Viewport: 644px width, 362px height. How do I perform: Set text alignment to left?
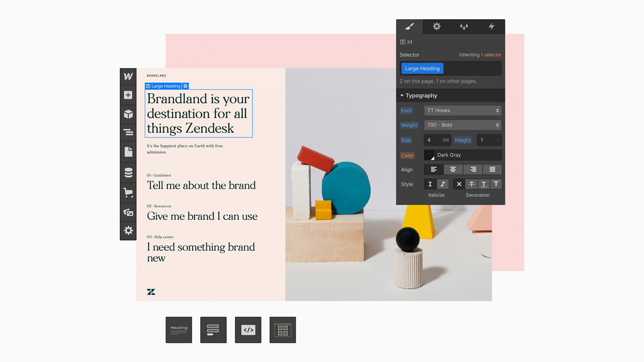[434, 170]
